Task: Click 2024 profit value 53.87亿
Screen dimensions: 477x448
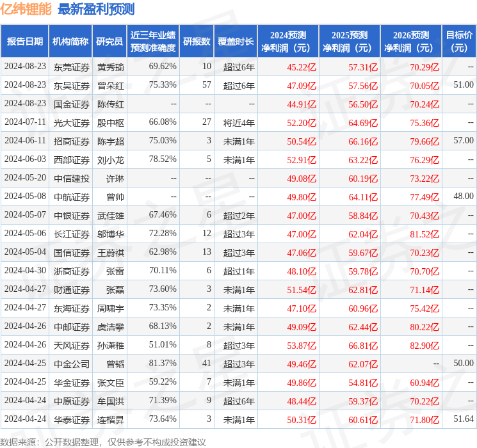Action: [x=302, y=346]
